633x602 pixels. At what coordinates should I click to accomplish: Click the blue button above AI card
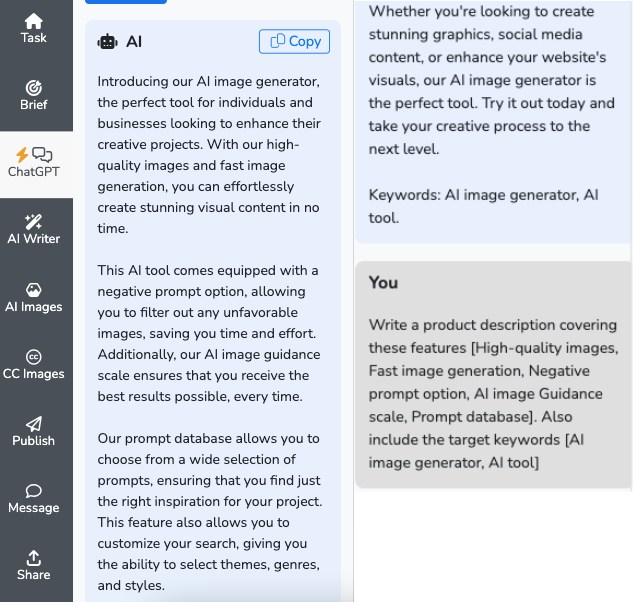click(126, 2)
